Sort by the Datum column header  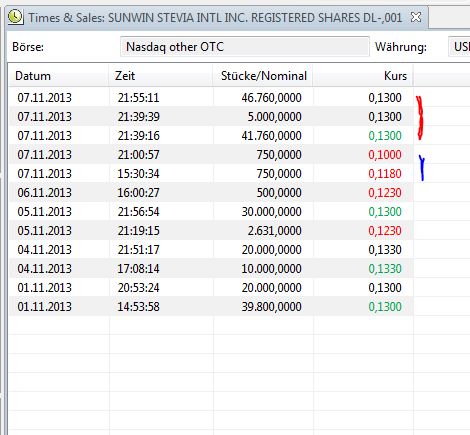pyautogui.click(x=59, y=76)
